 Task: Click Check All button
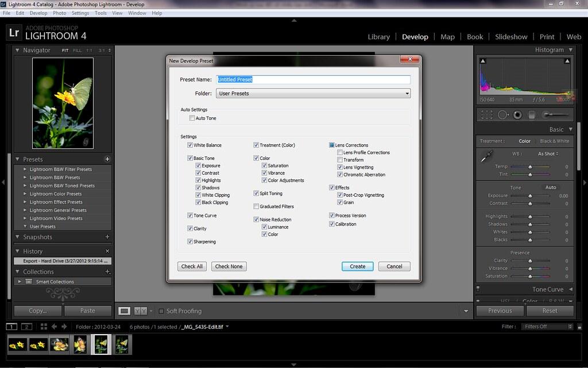192,266
